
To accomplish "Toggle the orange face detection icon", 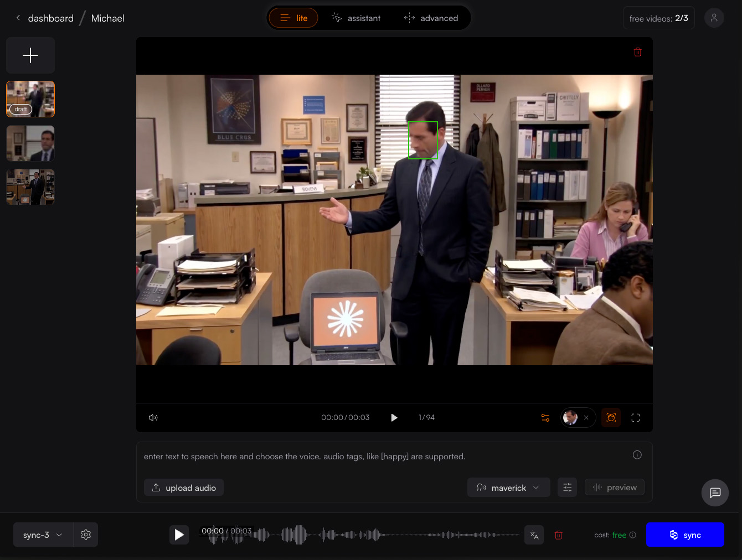I will 611,418.
